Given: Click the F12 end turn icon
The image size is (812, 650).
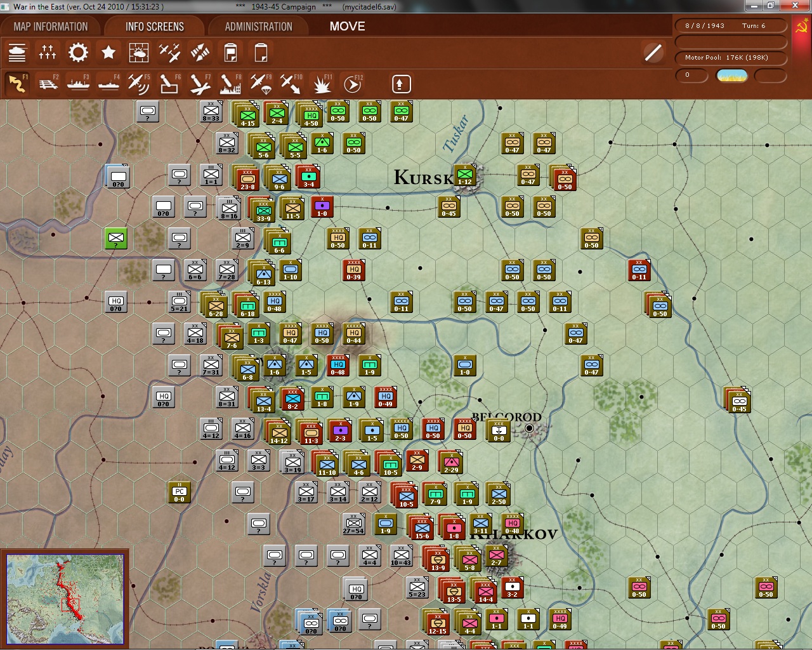Looking at the screenshot, I should click(352, 84).
